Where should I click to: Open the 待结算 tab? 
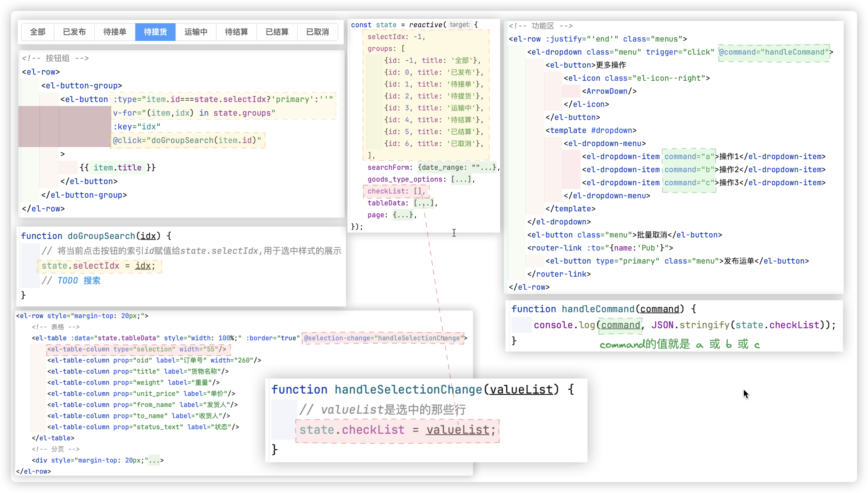(236, 32)
